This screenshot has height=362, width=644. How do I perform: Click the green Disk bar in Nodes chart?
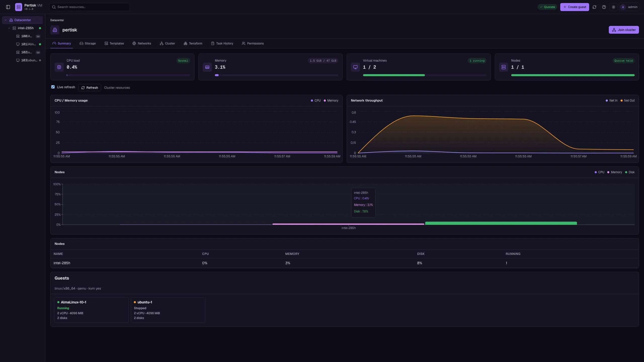(x=501, y=223)
